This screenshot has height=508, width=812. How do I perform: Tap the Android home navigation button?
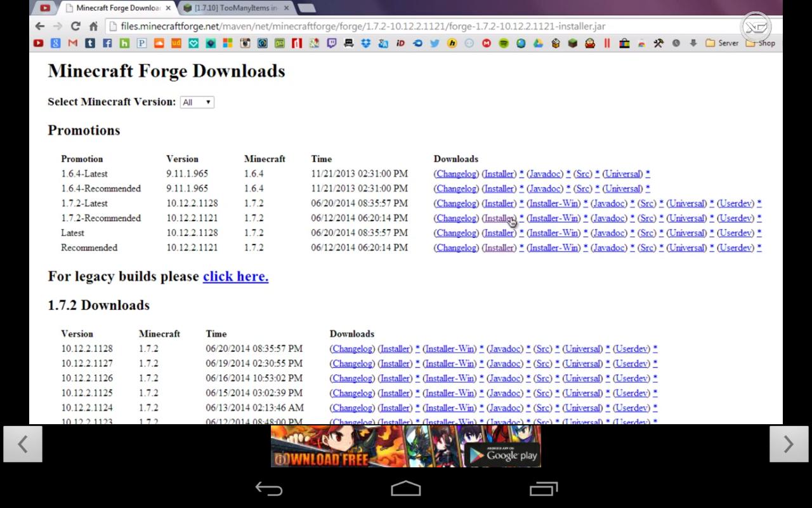click(x=406, y=488)
